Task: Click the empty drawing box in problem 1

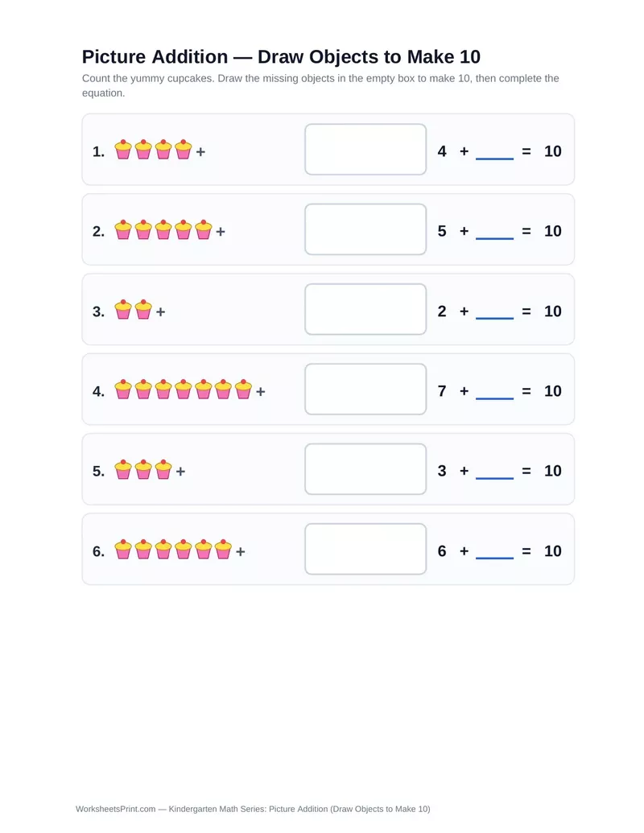Action: click(365, 149)
